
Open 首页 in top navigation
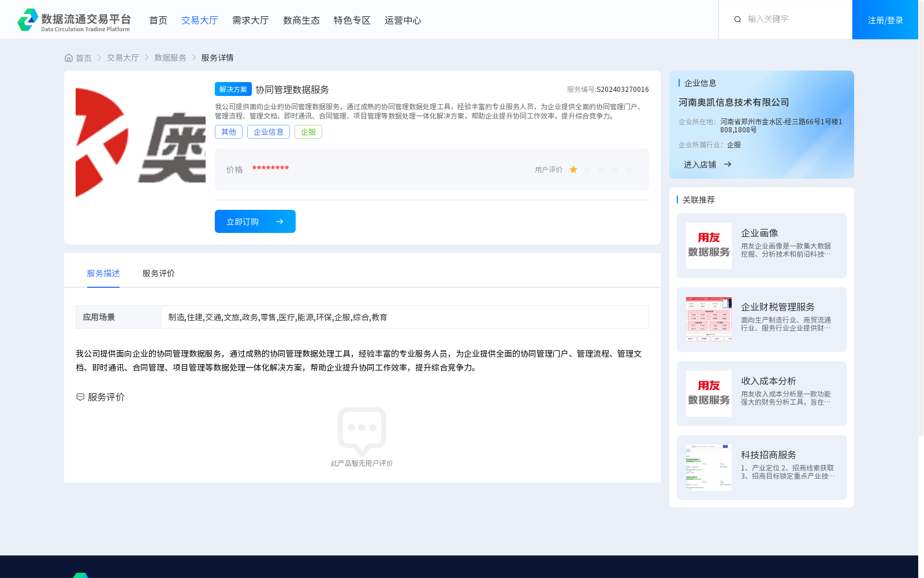(158, 20)
